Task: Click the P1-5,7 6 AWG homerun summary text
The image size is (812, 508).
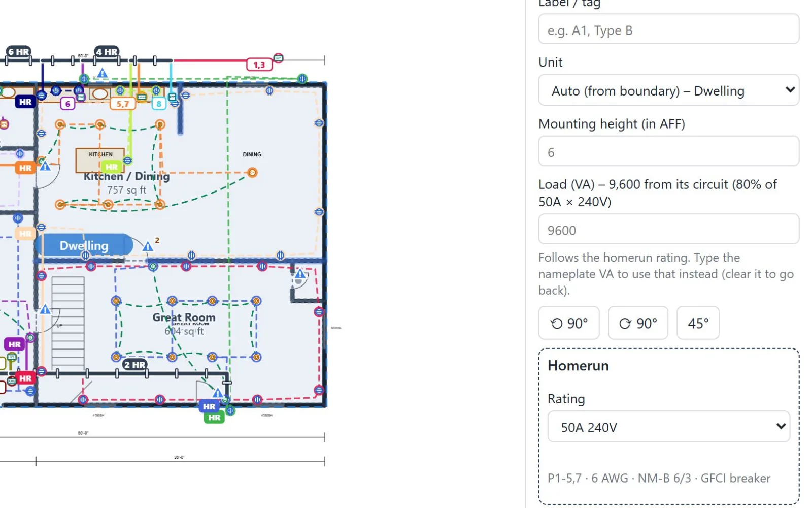Action: pos(659,478)
